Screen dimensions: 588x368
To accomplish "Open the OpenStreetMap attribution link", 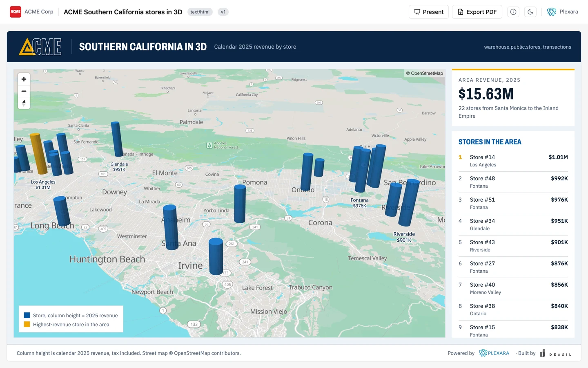I will pos(425,73).
